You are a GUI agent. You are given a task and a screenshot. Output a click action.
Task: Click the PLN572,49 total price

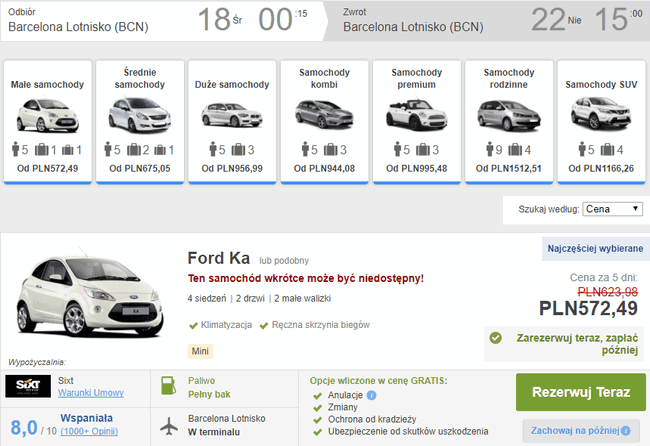click(x=588, y=308)
